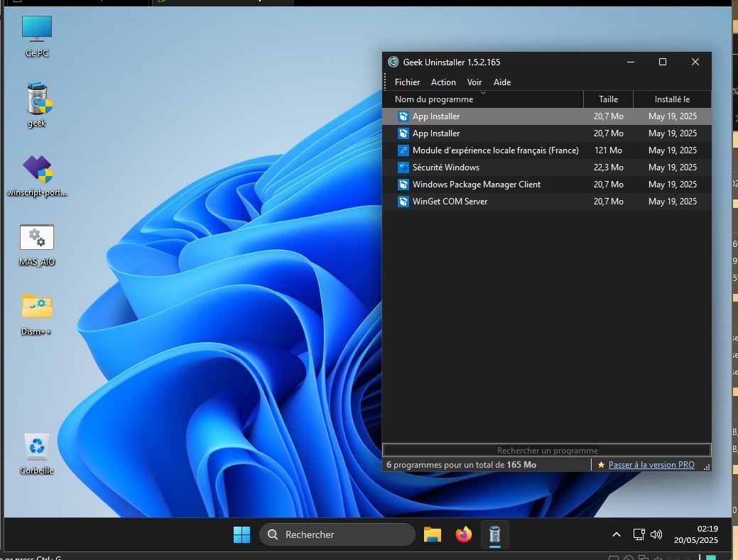Open the Windows Start menu
738x560 pixels.
[242, 534]
